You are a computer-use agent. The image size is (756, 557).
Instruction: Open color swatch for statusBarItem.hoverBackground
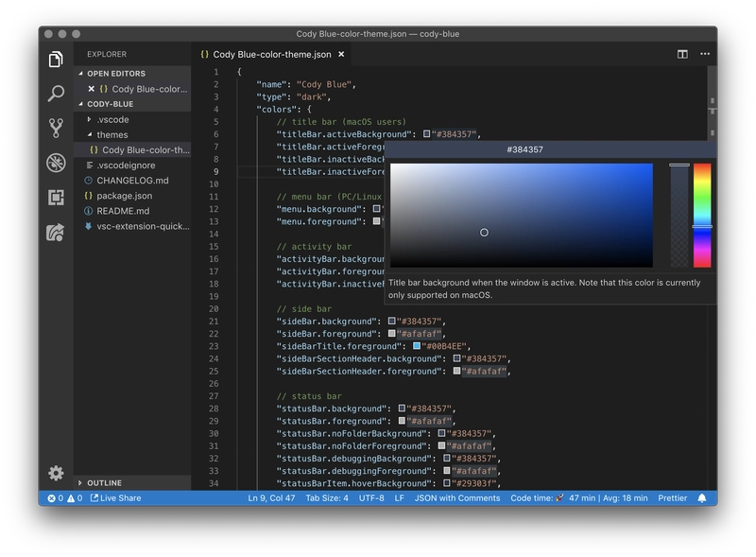point(446,483)
